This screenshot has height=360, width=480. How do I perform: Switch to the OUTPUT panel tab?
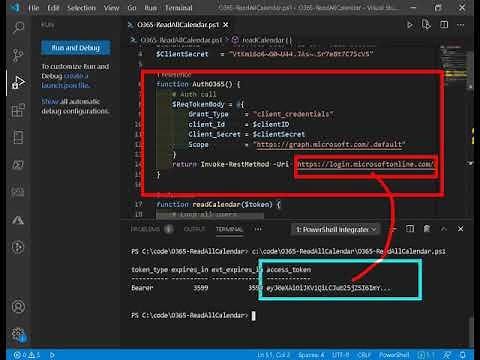click(194, 229)
